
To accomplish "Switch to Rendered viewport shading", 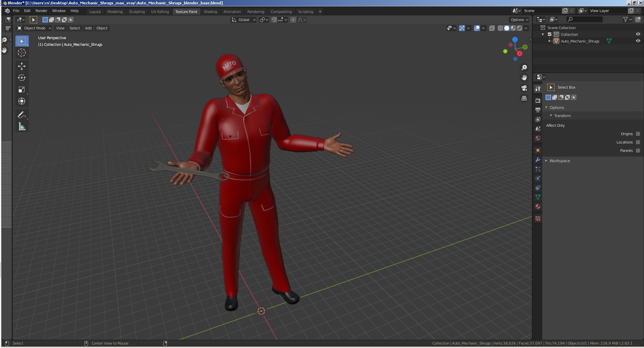I will coord(519,28).
